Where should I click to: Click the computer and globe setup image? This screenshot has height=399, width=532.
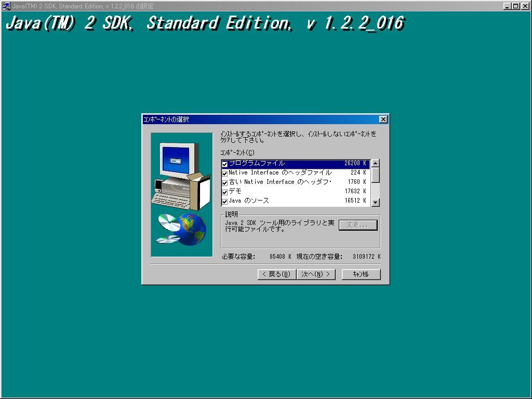pos(181,195)
